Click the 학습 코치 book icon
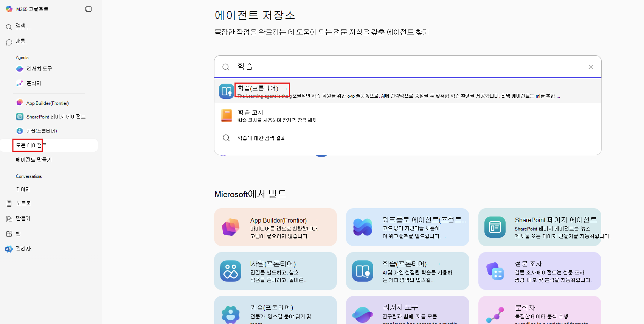This screenshot has width=644, height=324. [227, 115]
